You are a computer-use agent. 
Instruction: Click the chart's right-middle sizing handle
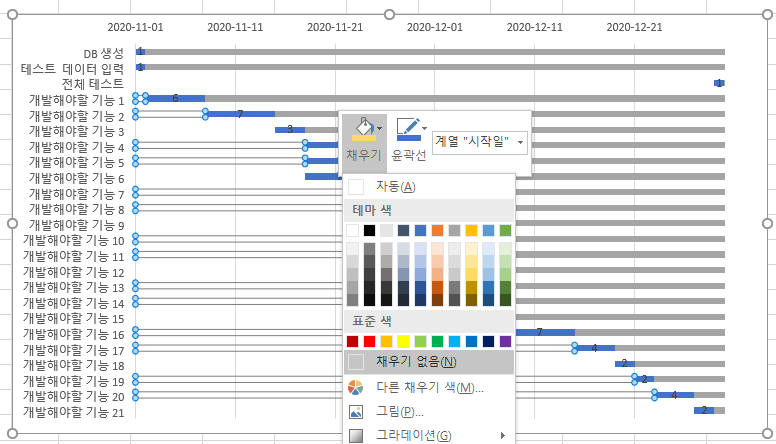[x=767, y=223]
